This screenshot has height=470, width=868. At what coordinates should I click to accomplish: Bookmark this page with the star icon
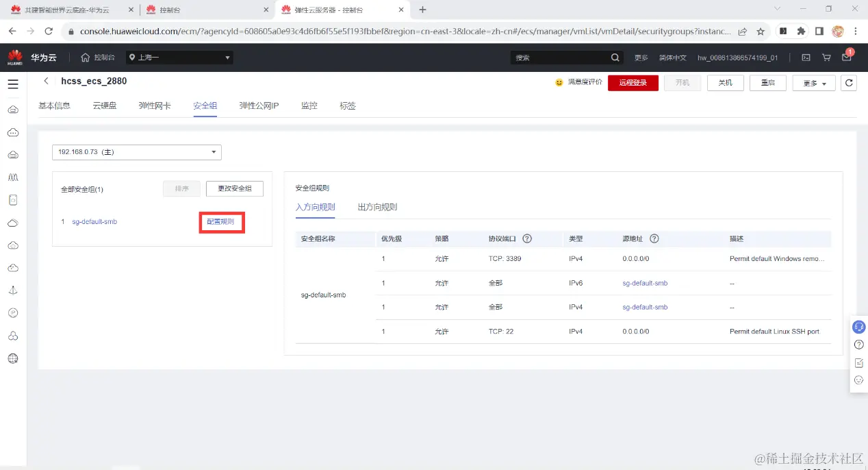point(761,32)
